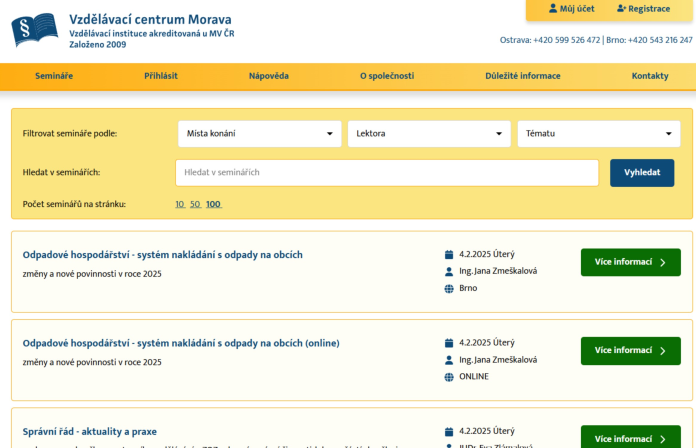Click the add-user icon beside Registrace

(x=621, y=8)
